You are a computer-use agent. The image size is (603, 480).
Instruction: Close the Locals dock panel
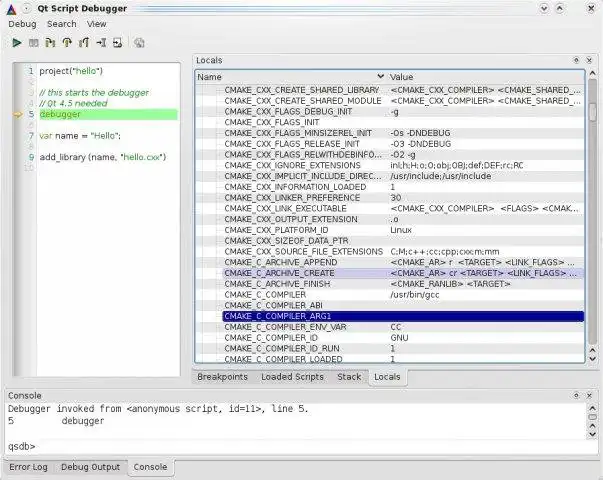coord(589,60)
